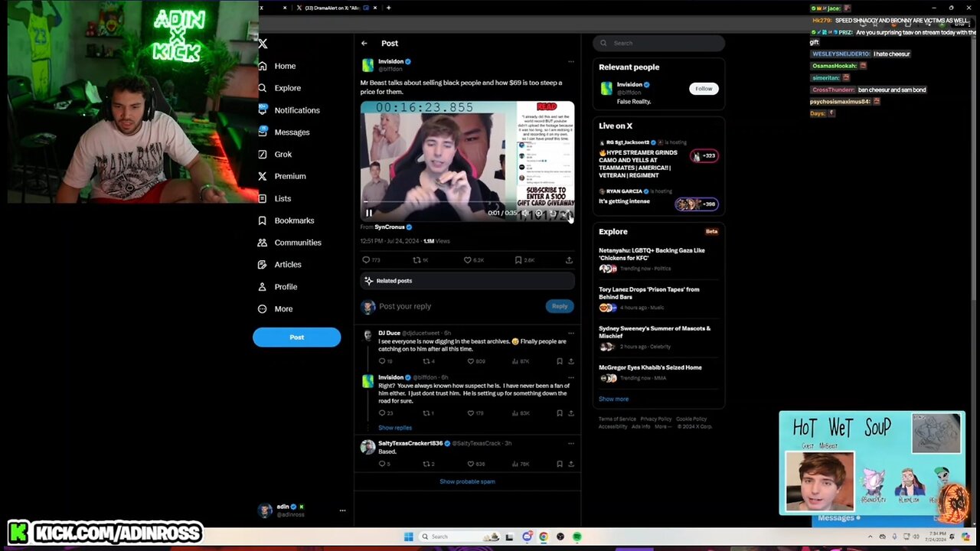Expand the More menu in sidebar
980x551 pixels.
276,308
